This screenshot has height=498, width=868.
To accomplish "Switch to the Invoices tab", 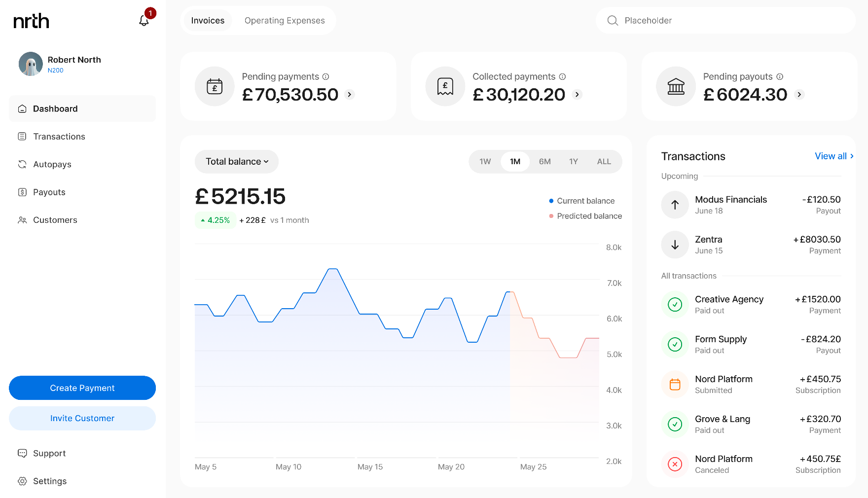I will click(208, 20).
